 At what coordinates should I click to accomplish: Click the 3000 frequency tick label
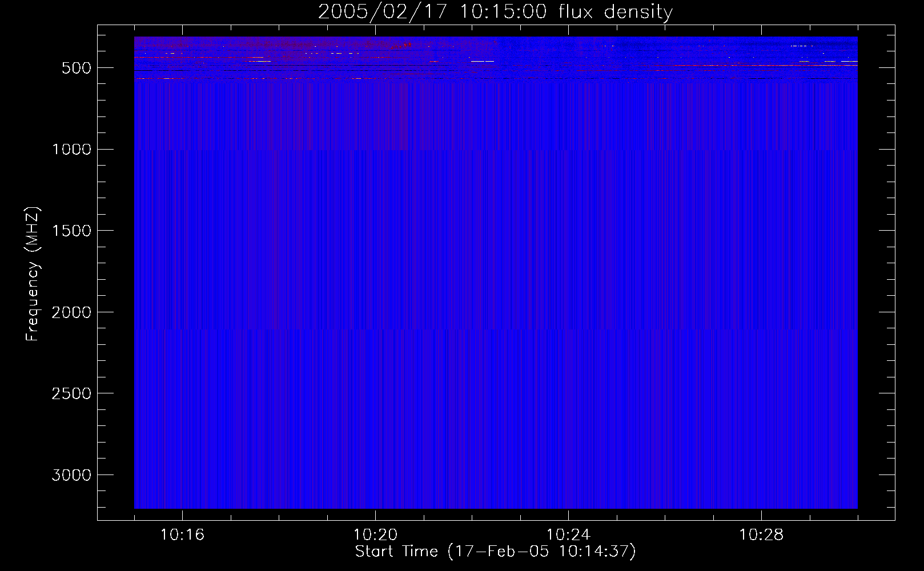(71, 475)
